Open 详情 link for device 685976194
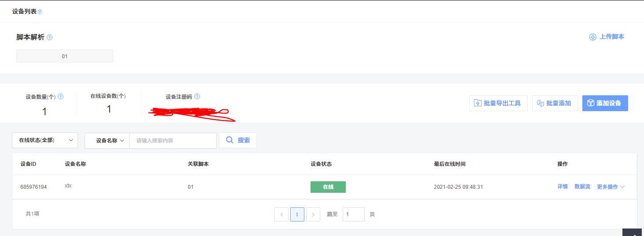The width and height of the screenshot is (644, 236). (563, 187)
